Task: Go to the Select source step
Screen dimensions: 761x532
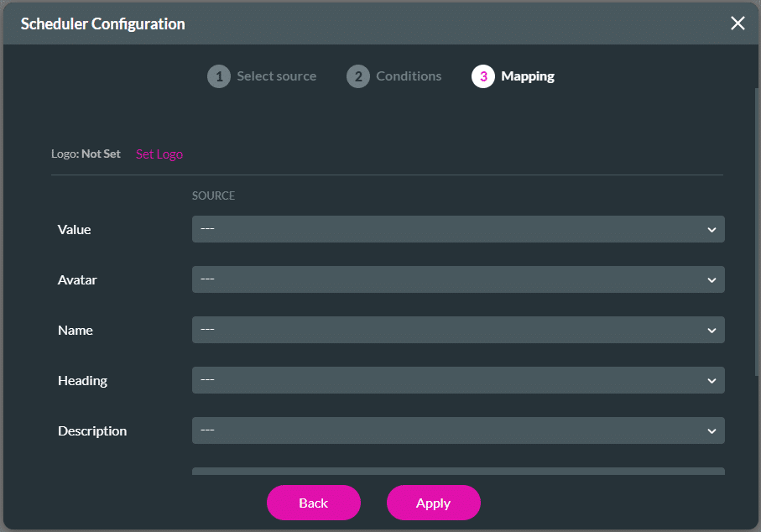Action: point(276,76)
